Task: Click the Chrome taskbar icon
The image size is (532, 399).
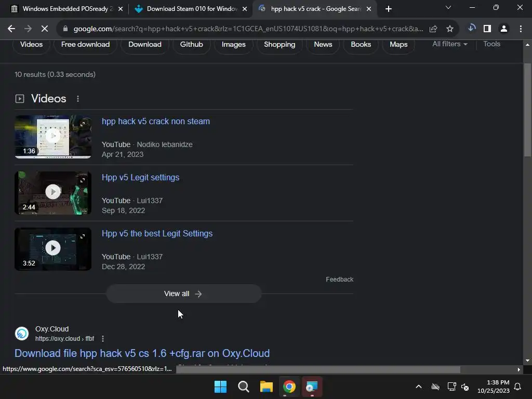Action: coord(289,387)
